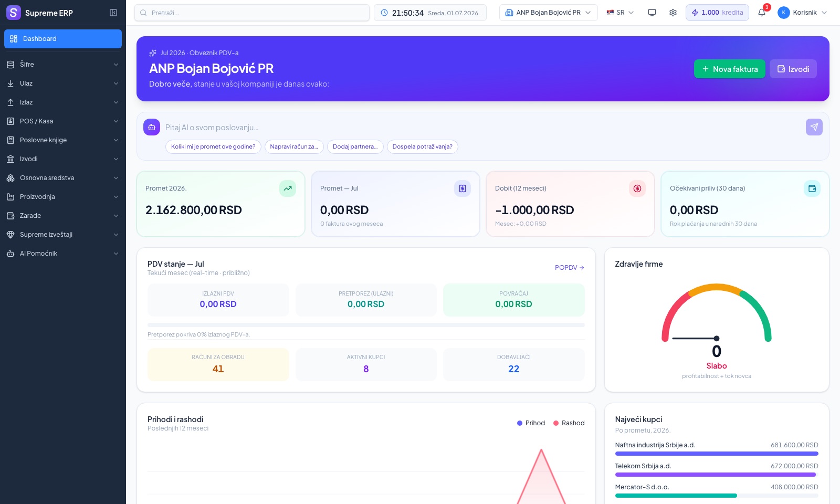Screen dimensions: 840x504
Task: Collapse the sidebar with the panel toggle icon
Action: pos(113,13)
